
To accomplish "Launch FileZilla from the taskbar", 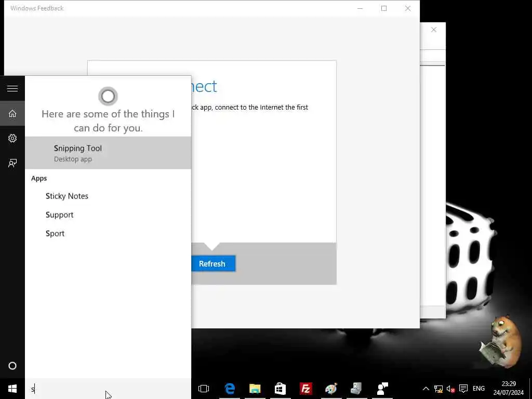I will click(305, 389).
